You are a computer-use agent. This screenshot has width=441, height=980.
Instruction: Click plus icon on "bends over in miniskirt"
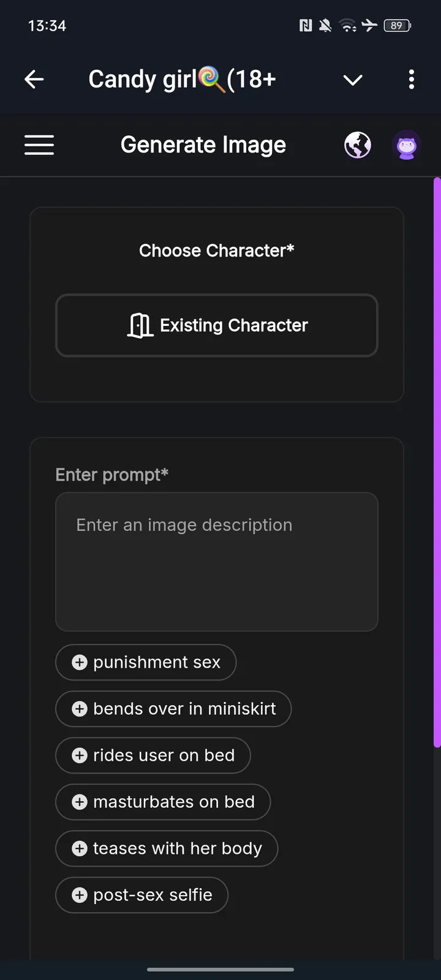pyautogui.click(x=80, y=709)
